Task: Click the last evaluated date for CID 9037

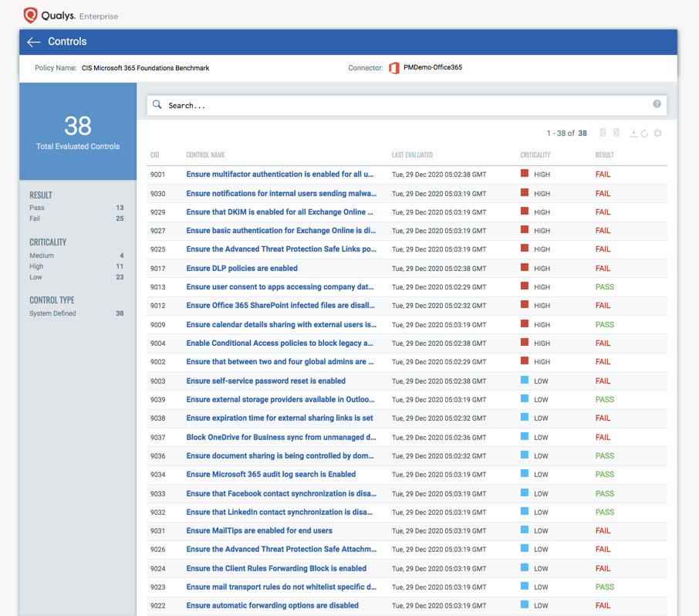Action: (439, 438)
